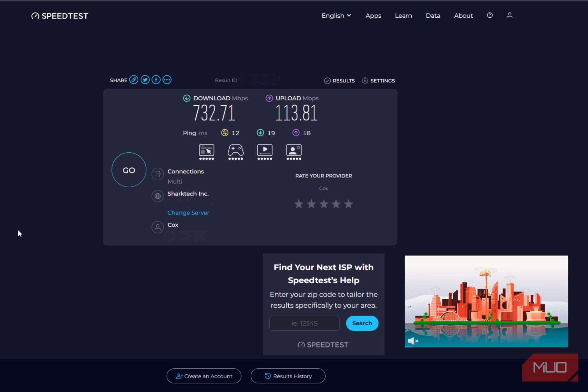Click the Speedtest logo in ISP card
This screenshot has height=392, width=588.
[323, 345]
